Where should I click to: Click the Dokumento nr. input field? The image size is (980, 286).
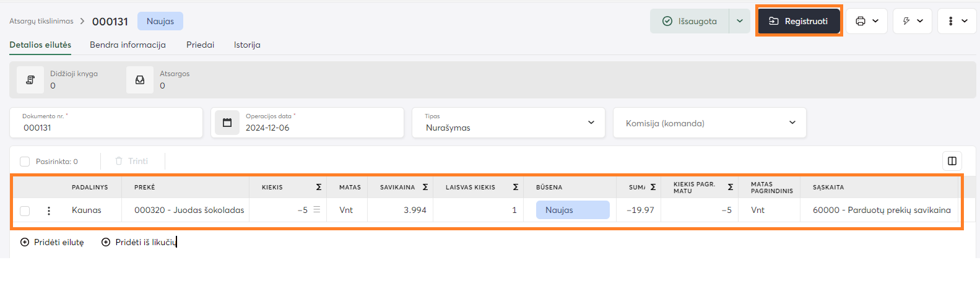coord(105,128)
